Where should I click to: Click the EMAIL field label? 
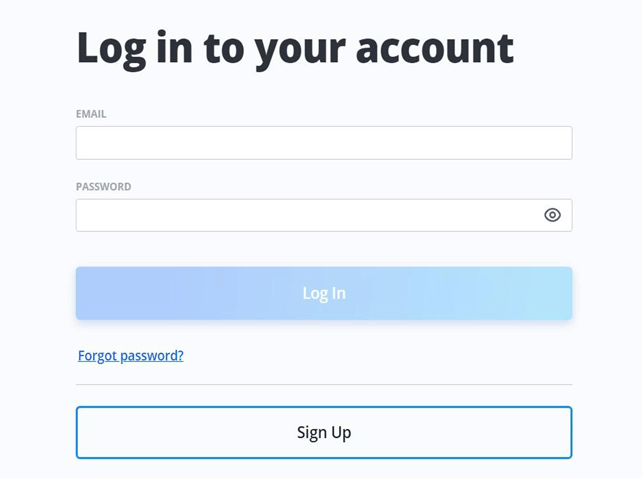(91, 114)
